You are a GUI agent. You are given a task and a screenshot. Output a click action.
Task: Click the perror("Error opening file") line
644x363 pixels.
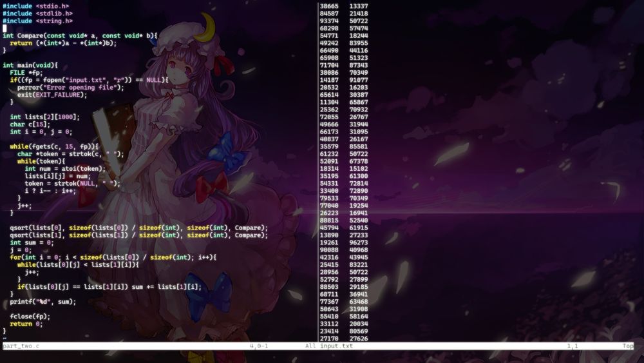tap(71, 88)
